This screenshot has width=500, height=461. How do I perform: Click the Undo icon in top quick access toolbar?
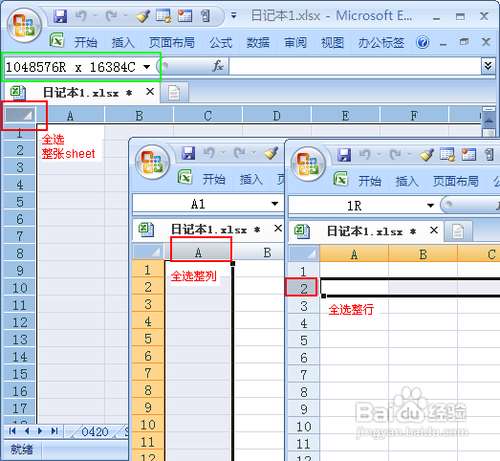pyautogui.click(x=81, y=16)
